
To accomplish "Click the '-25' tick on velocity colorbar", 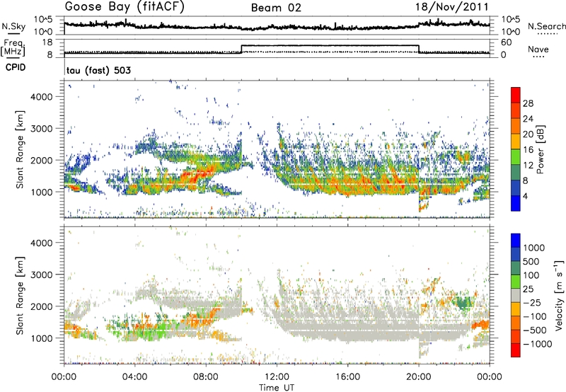I will click(x=533, y=302).
